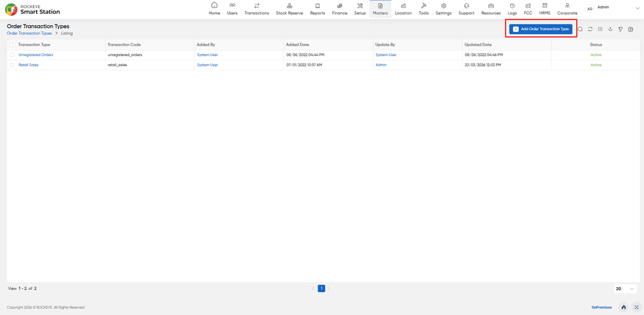Open the Stock Reserve menu in the top navigation
The image size is (644, 315).
(x=289, y=9)
